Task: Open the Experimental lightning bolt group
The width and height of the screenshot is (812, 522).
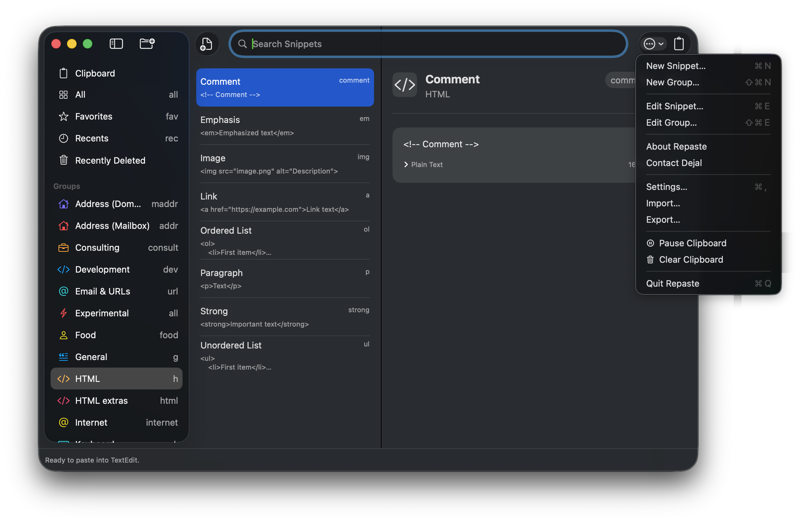Action: point(117,313)
